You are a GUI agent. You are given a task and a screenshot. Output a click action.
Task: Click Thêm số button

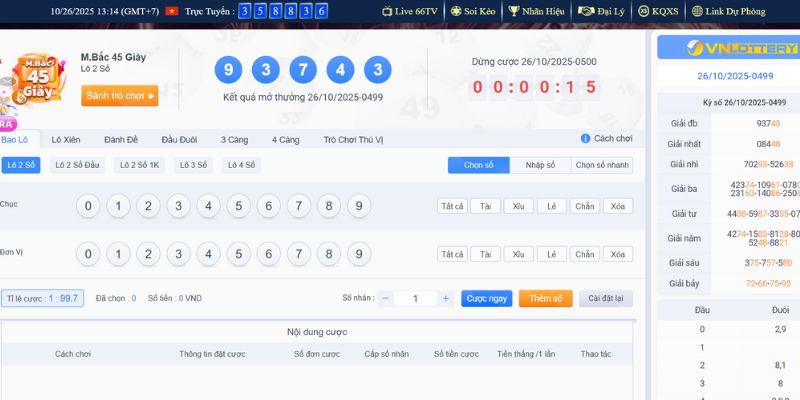[545, 298]
